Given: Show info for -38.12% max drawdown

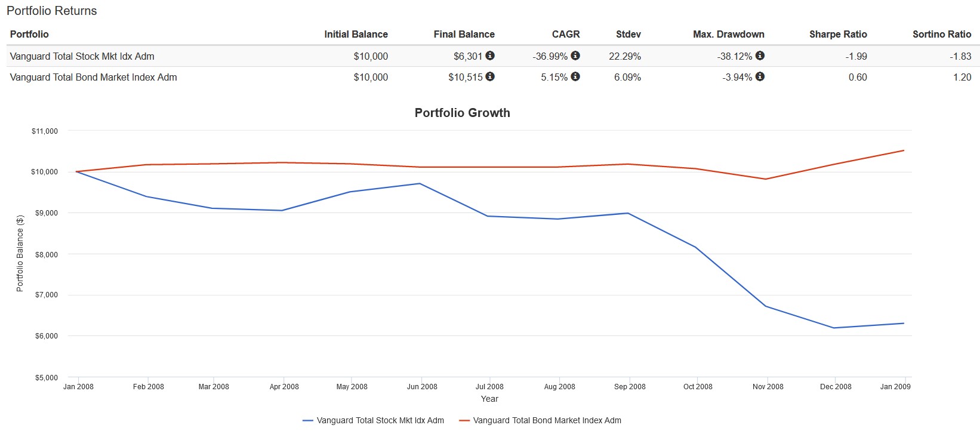Looking at the screenshot, I should [x=760, y=56].
